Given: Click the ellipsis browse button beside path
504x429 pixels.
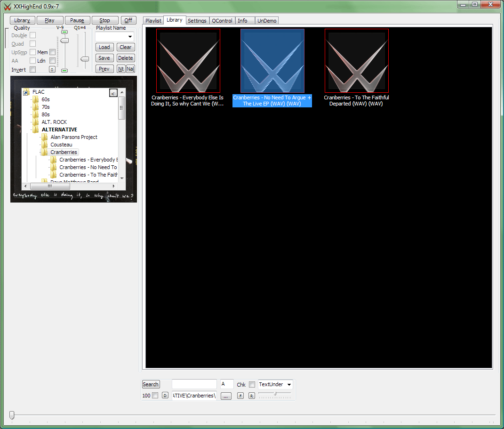Looking at the screenshot, I should pyautogui.click(x=226, y=396).
